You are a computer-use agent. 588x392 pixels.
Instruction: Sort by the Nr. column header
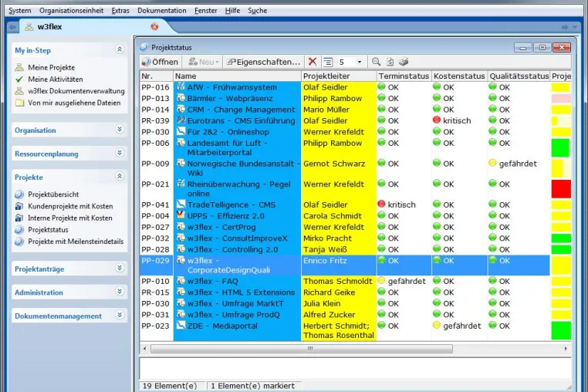(157, 76)
